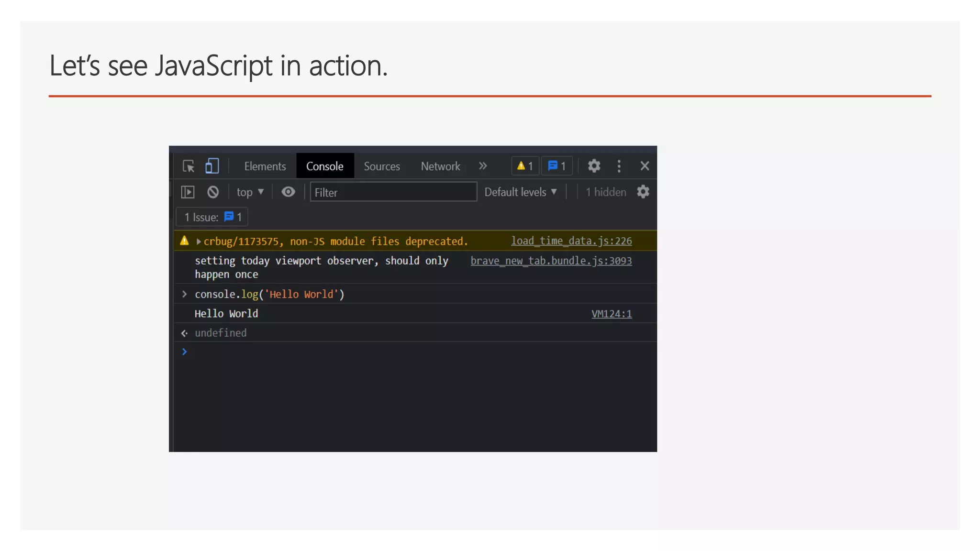The image size is (980, 551).
Task: Click the undefined return value line
Action: [x=221, y=333]
